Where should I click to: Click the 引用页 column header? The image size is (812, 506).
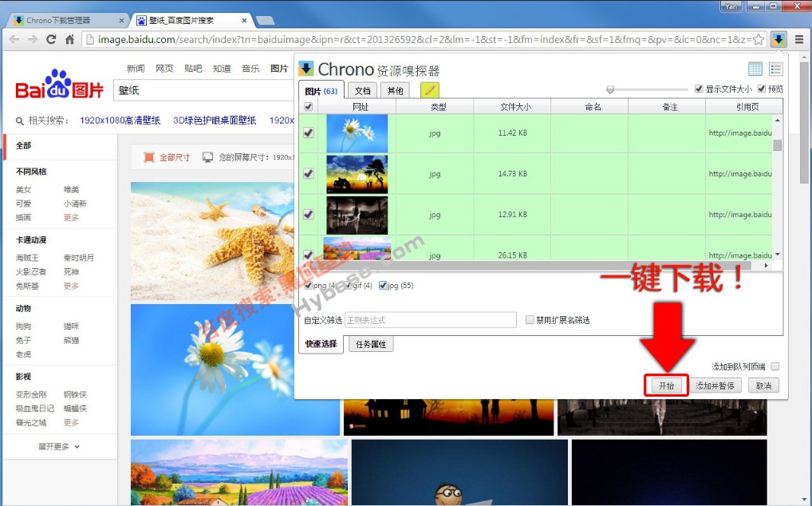[x=744, y=107]
